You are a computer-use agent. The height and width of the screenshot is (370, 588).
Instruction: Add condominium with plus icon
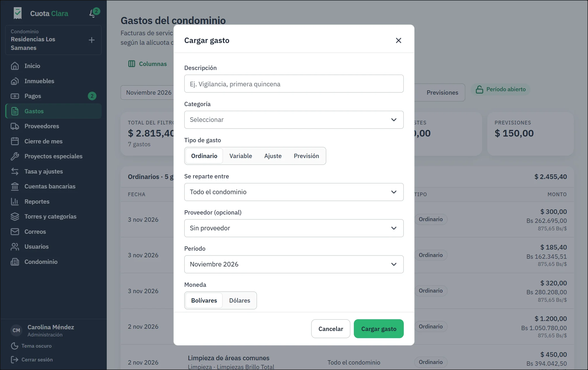tap(92, 40)
